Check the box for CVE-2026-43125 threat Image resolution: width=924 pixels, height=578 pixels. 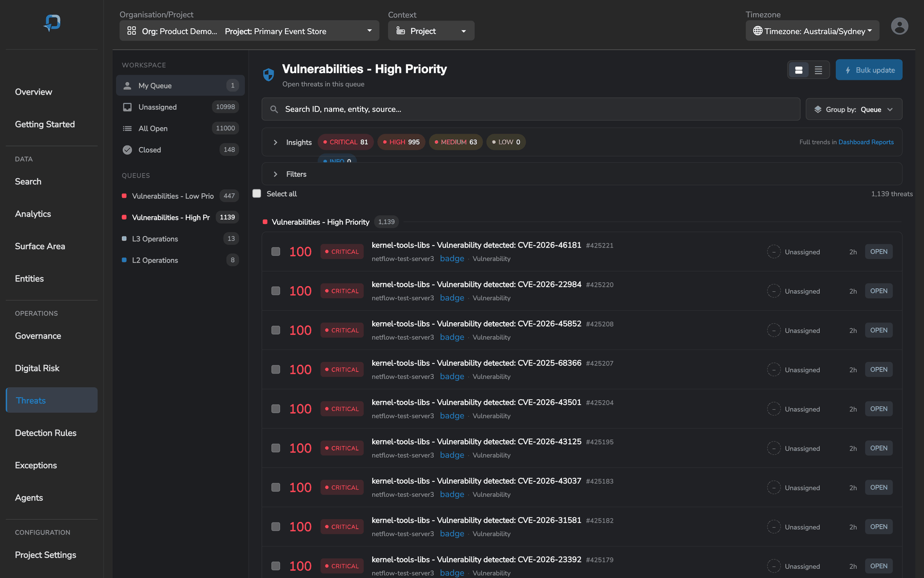(x=276, y=448)
